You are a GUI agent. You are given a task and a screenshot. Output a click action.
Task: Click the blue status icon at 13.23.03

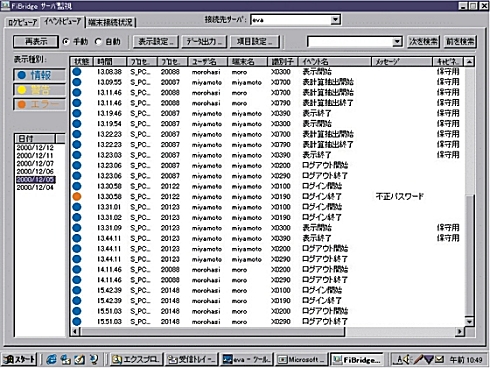(77, 155)
